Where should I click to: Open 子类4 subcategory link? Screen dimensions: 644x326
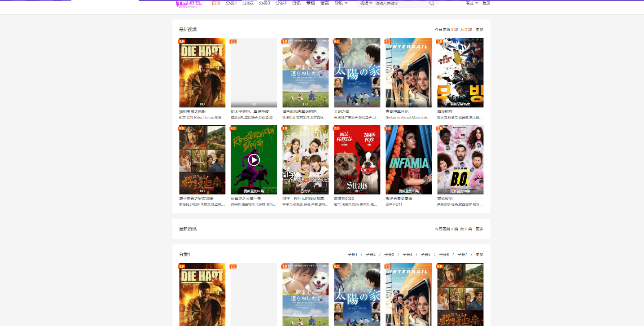click(x=407, y=255)
